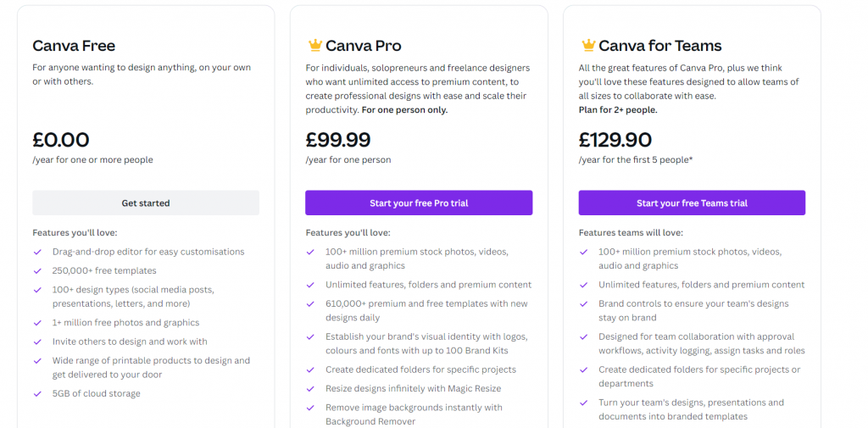
Task: Click the £99.99 Pro price
Action: pyautogui.click(x=338, y=139)
